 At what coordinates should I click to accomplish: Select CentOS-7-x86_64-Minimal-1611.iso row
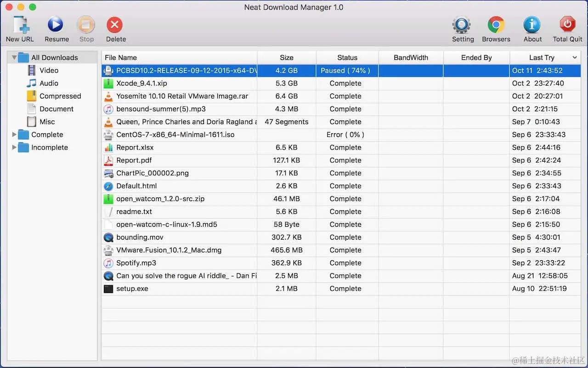341,135
